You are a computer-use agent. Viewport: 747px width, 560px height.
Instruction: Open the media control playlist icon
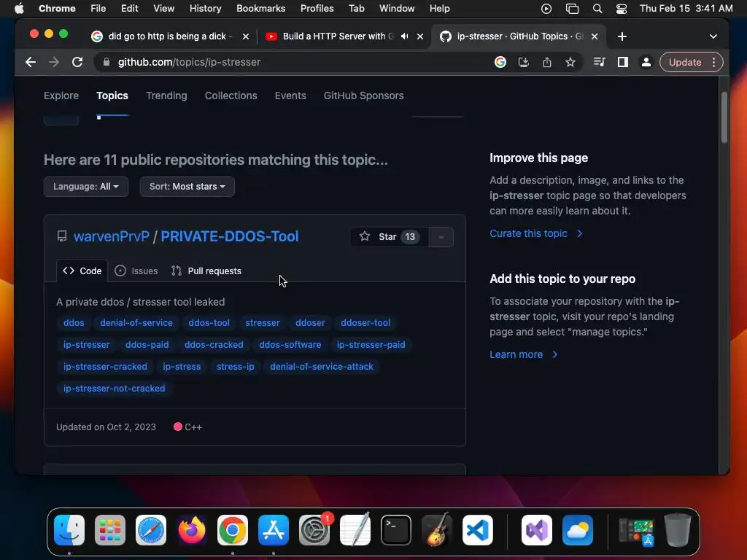click(x=600, y=63)
